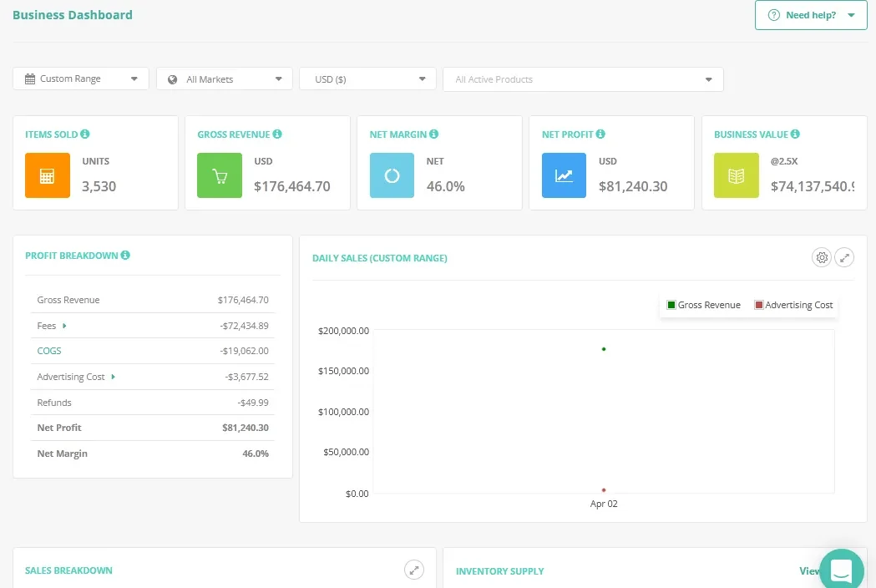Click the ledger book icon on Business Value card

point(736,175)
